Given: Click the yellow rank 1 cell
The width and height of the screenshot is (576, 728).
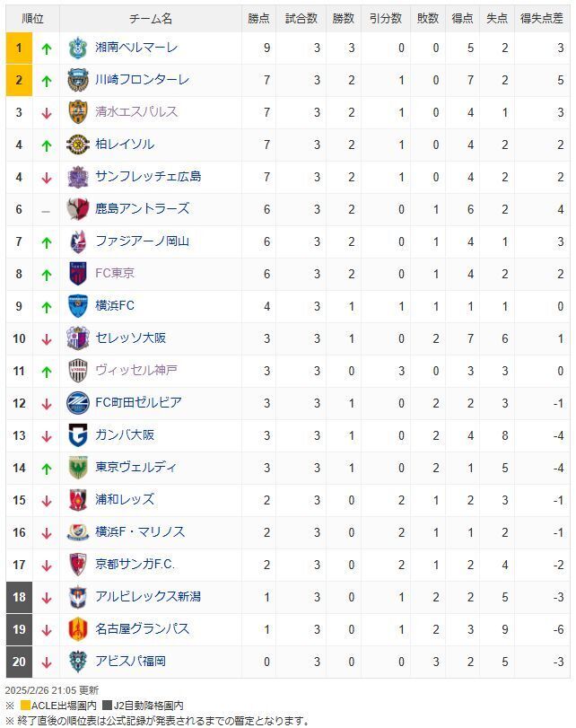Looking at the screenshot, I should [x=19, y=48].
